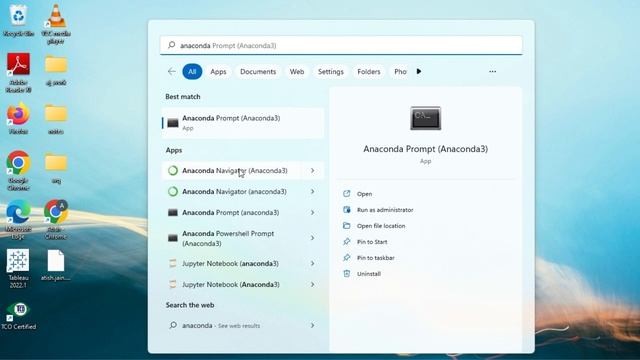Choose Pin to Start
This screenshot has height=360, width=640.
click(x=372, y=242)
